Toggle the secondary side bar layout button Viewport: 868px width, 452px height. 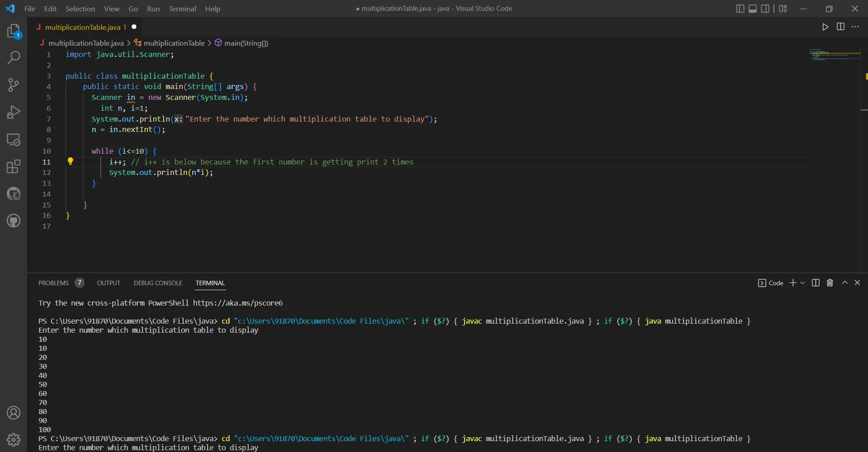pos(765,9)
